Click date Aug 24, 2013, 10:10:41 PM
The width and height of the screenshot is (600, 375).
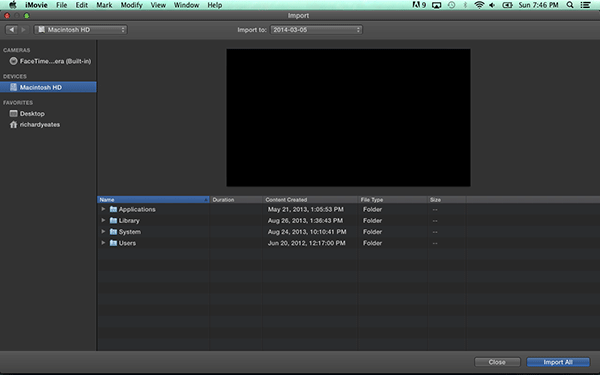tap(307, 232)
